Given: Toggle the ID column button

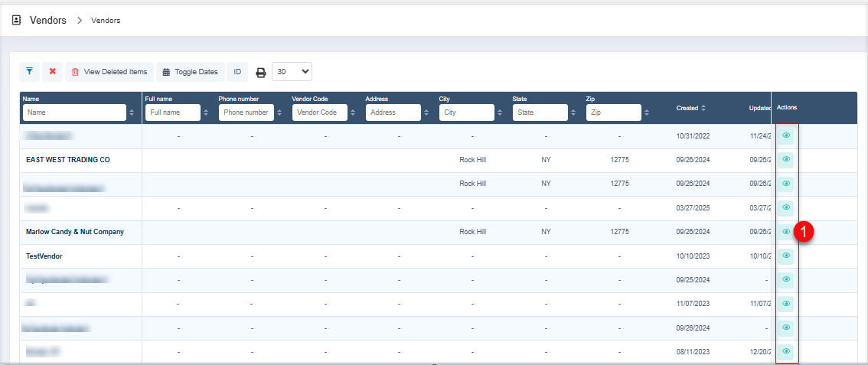Looking at the screenshot, I should pos(237,72).
